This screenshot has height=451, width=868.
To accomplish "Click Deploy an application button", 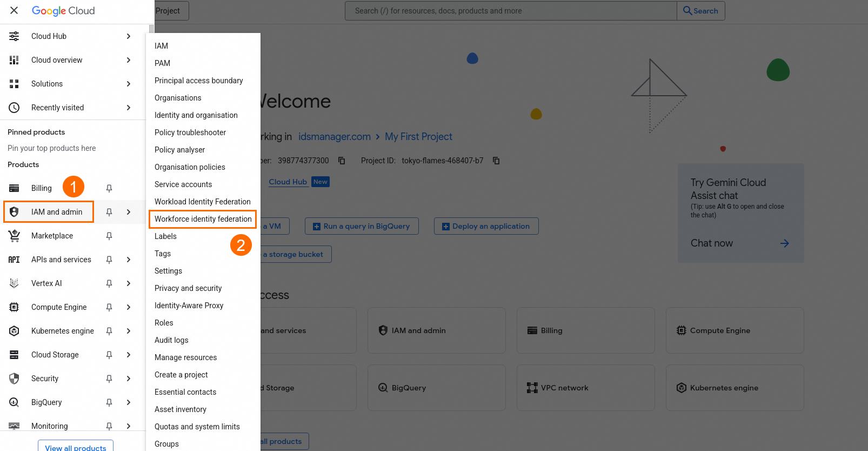I will coord(486,226).
